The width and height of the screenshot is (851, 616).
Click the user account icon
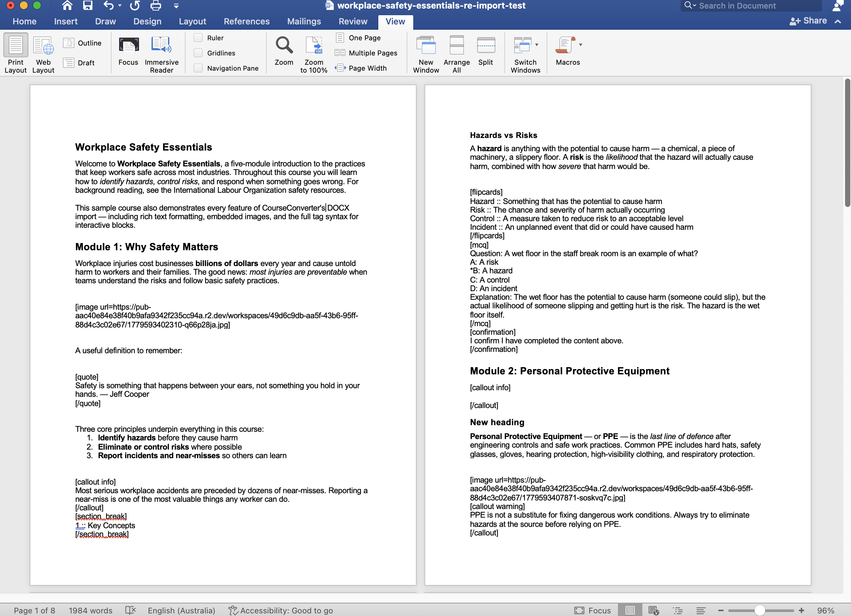(x=837, y=6)
